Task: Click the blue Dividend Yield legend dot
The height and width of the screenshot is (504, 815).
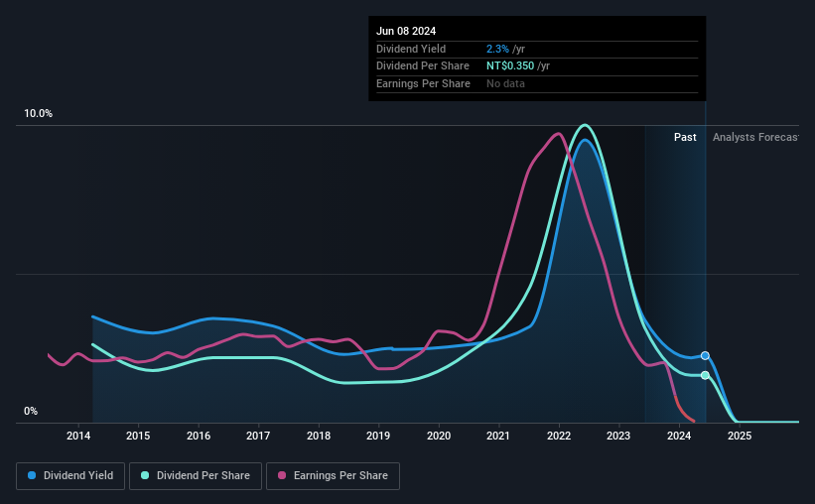Action: [32, 475]
